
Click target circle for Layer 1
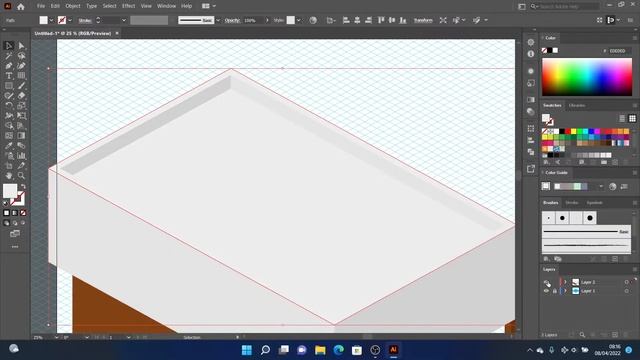627,291
